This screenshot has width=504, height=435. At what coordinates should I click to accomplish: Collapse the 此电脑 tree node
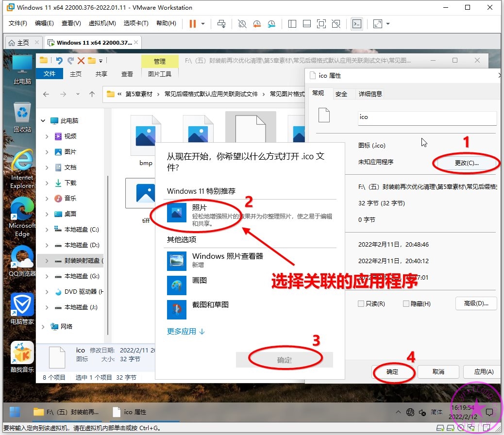(x=43, y=121)
